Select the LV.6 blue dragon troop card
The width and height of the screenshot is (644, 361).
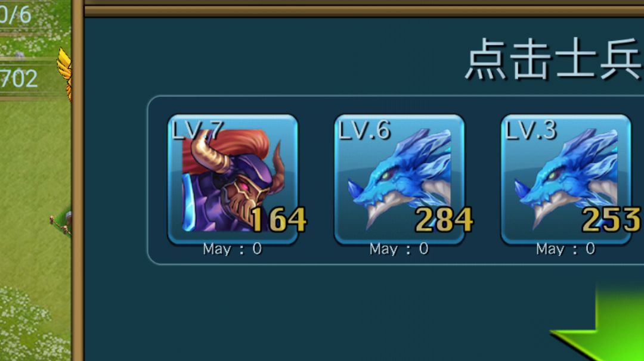(x=399, y=179)
